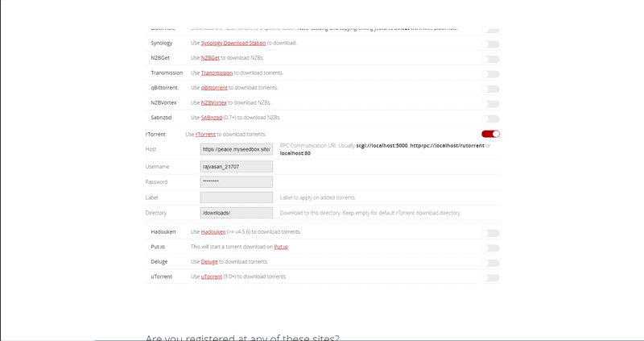This screenshot has height=341, width=644.
Task: Turn on the Hadouken toggle
Action: click(x=490, y=233)
